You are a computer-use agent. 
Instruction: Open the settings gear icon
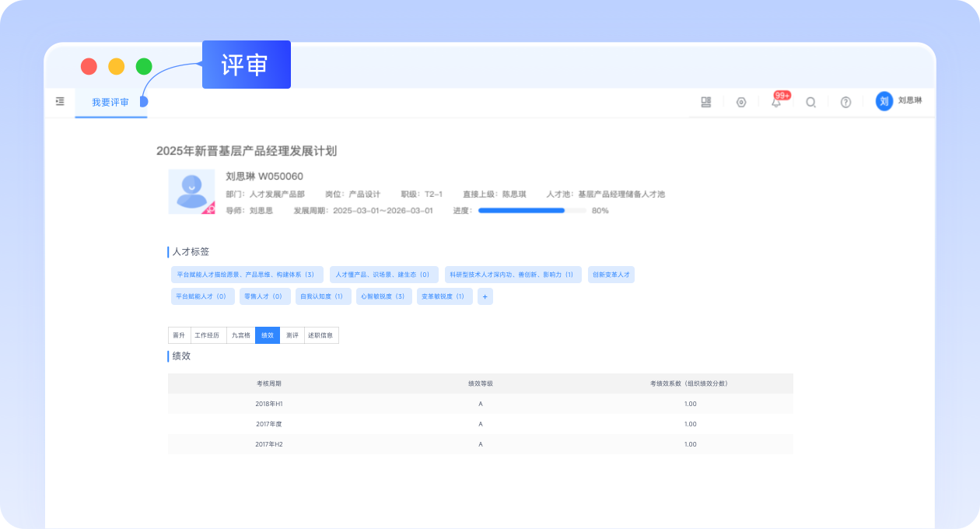pos(741,102)
